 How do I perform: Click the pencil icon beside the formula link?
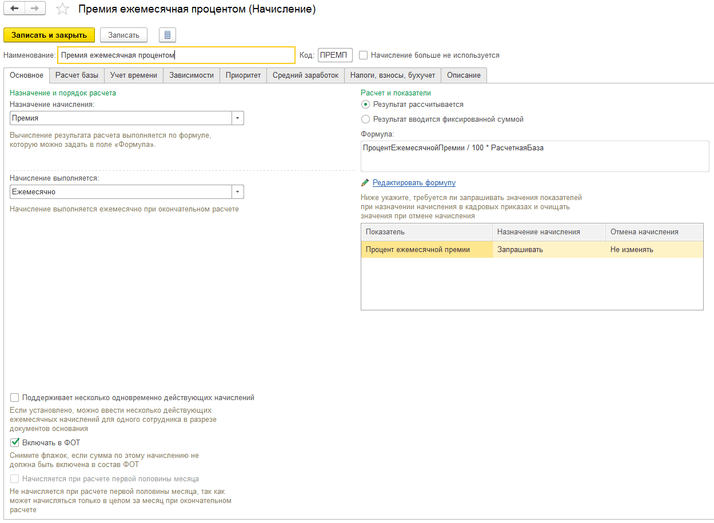[365, 183]
